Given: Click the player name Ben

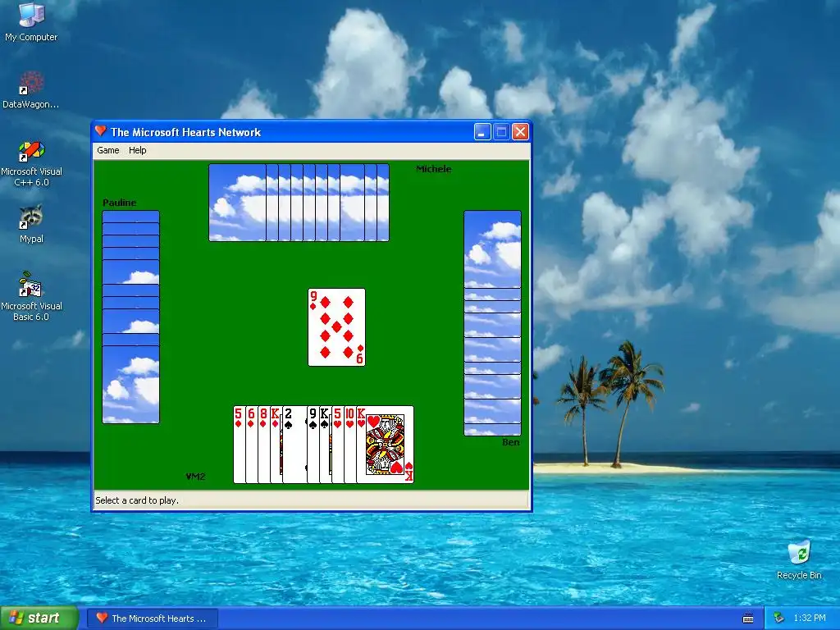Looking at the screenshot, I should (x=510, y=442).
